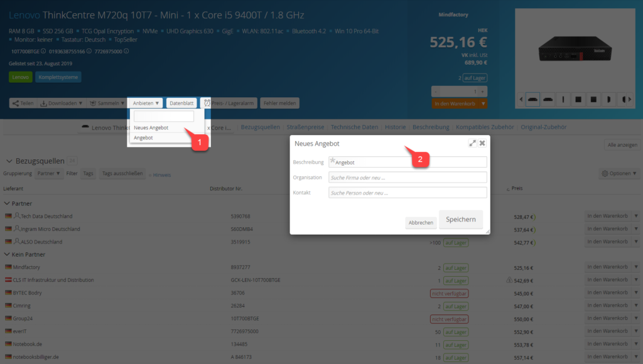The image size is (643, 364).
Task: Click the partner person icon beside Tech Data Deutschland
Action: tap(17, 216)
